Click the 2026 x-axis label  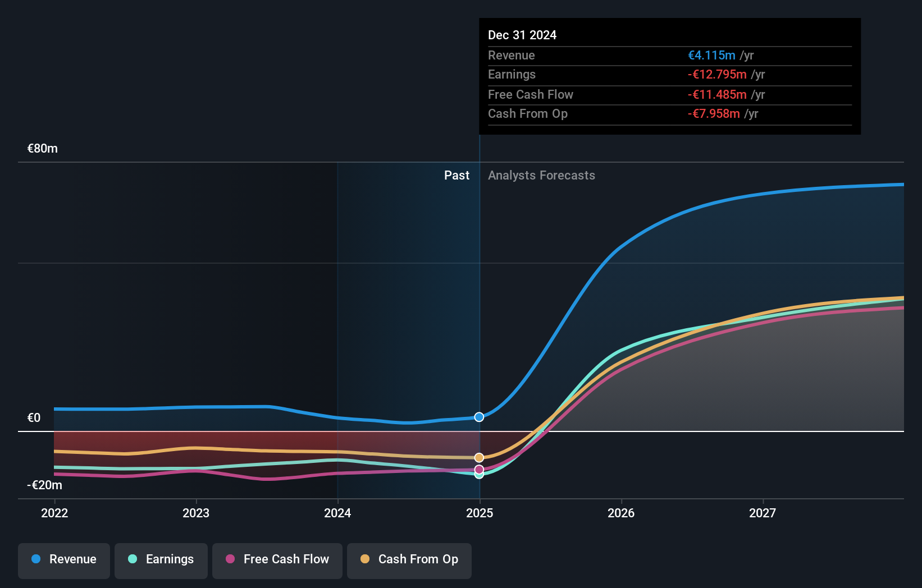621,513
